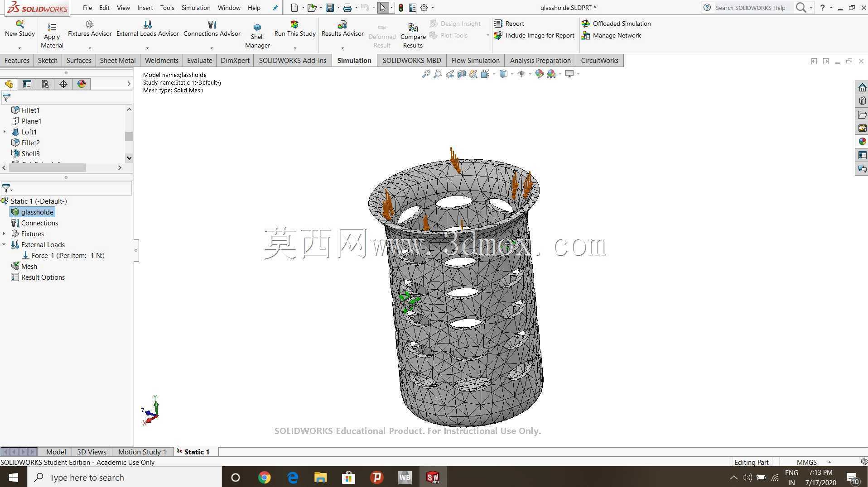Open External Loads Advisor dropdown arrow
The width and height of the screenshot is (868, 487).
pos(147,48)
